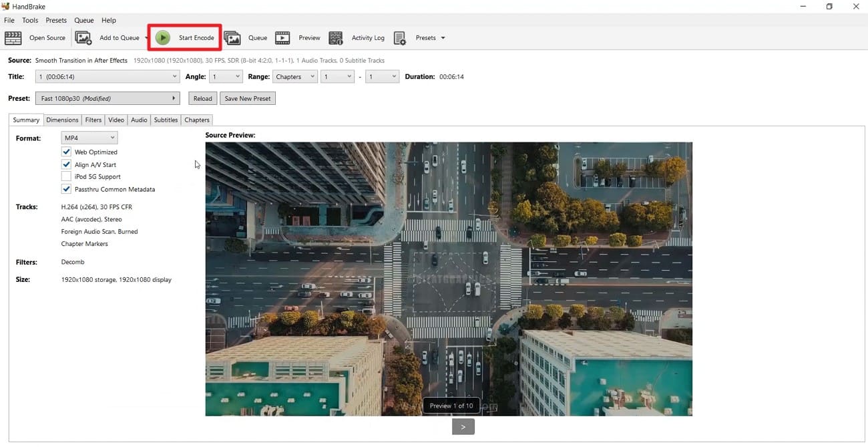This screenshot has height=447, width=868.
Task: Expand the Presets toolbar dropdown arrow
Action: pos(442,38)
